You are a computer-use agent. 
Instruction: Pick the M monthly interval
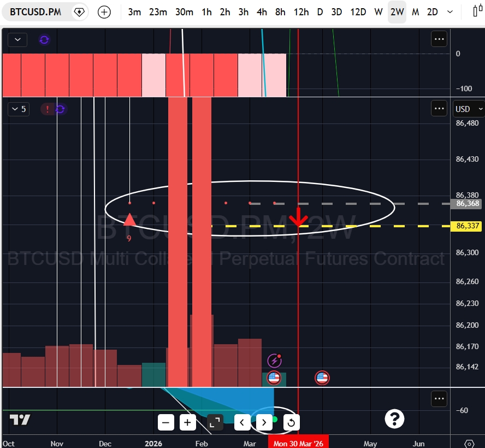pos(416,12)
